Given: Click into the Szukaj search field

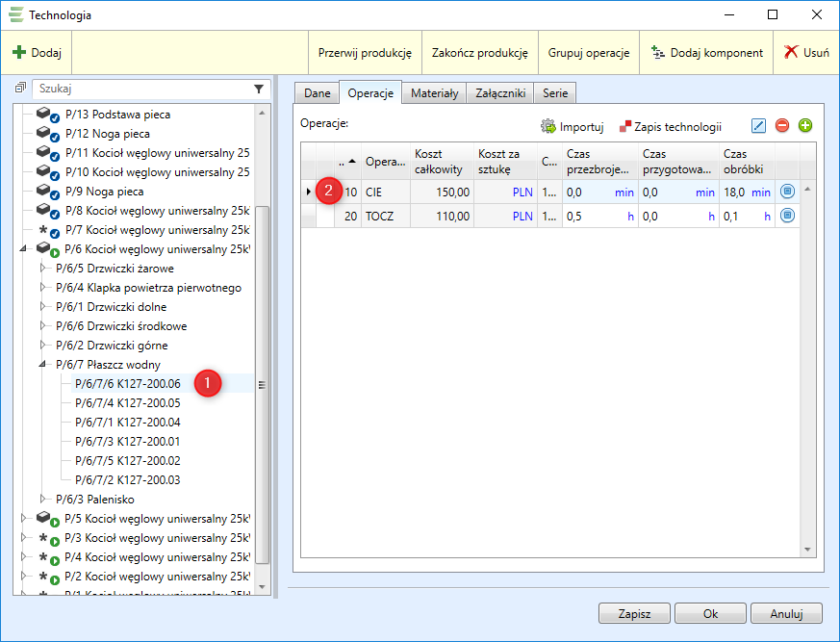Looking at the screenshot, I should [x=140, y=89].
